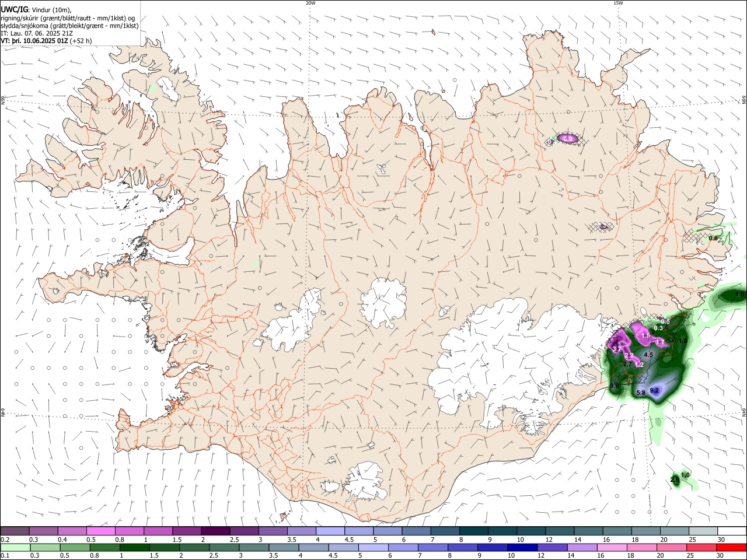Click the bright red legend swatch labeled 30
Image resolution: width=747 pixels, height=560 pixels.
(731, 547)
